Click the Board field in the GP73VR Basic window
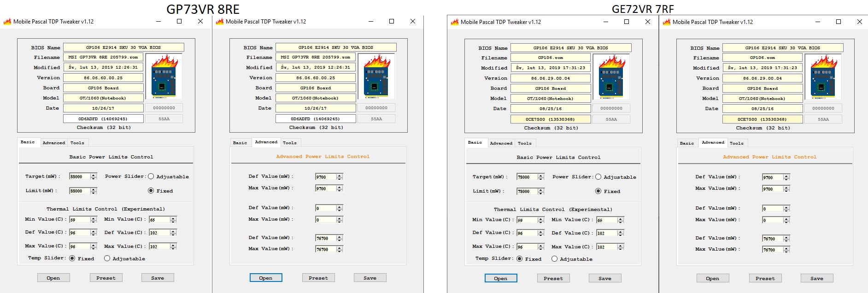868x293 pixels. click(x=103, y=88)
